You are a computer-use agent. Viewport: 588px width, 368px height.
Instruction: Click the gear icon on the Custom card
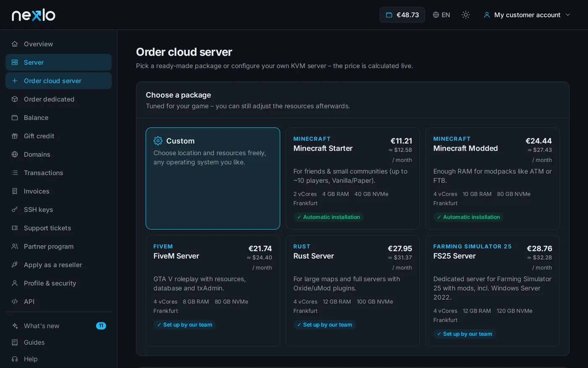(x=158, y=141)
